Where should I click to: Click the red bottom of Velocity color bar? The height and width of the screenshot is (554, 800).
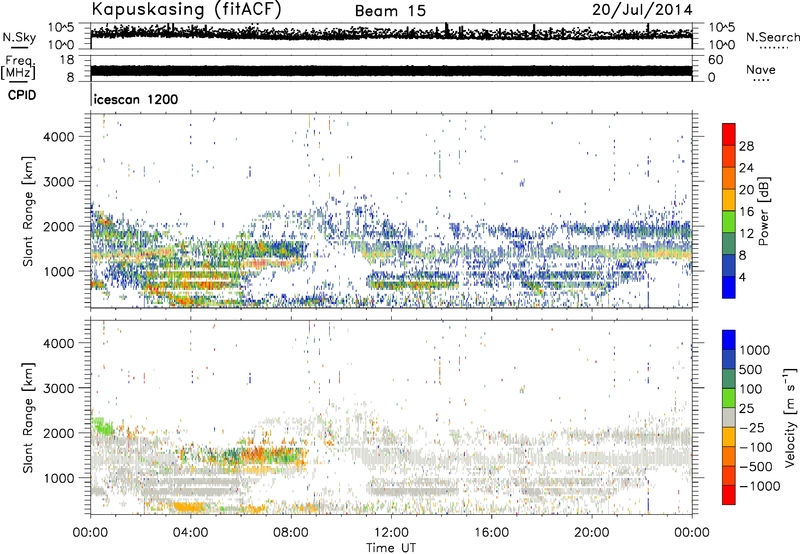(729, 495)
